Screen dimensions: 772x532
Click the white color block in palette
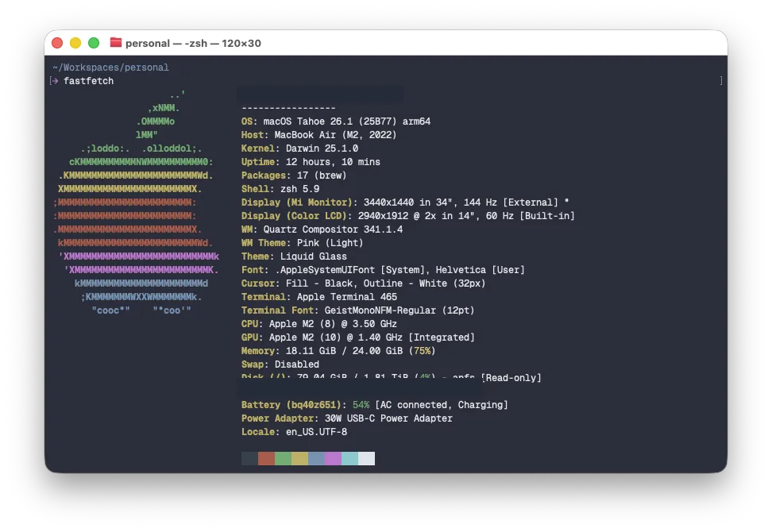pos(367,459)
